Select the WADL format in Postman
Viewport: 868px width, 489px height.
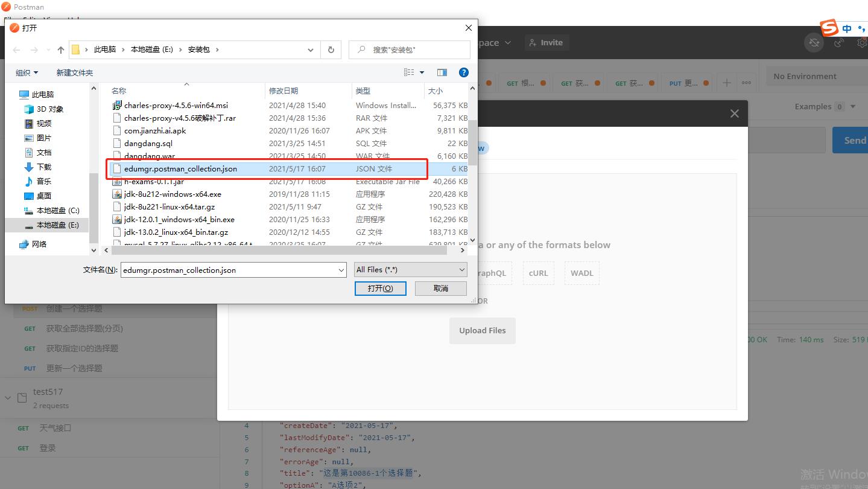coord(582,273)
